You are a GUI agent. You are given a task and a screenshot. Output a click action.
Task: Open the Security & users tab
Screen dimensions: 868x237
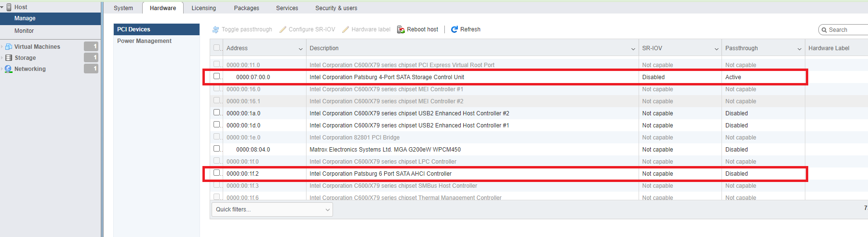tap(336, 8)
